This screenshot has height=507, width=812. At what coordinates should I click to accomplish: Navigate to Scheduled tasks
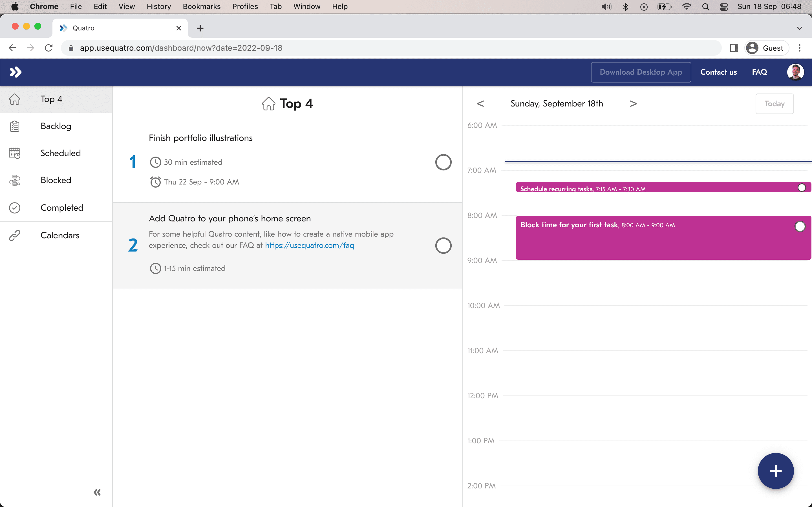click(x=60, y=153)
